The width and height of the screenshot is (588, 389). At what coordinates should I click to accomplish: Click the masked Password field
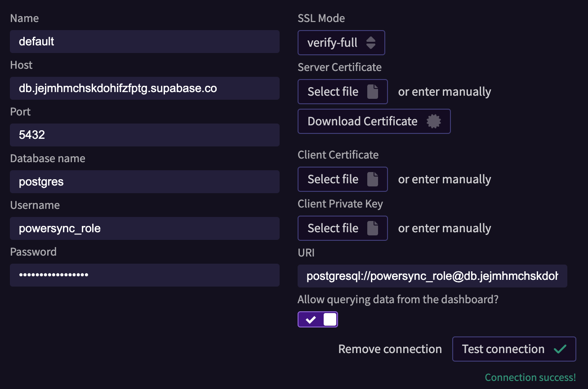click(145, 275)
